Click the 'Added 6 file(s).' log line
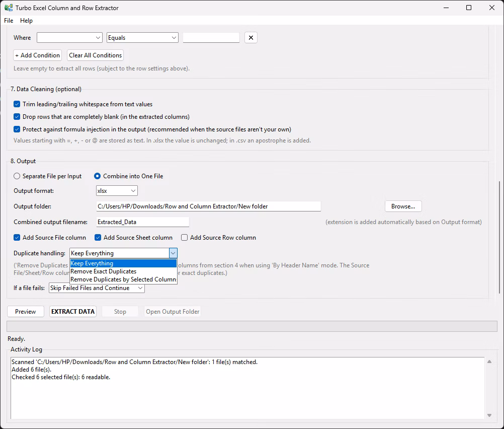The image size is (504, 429). point(32,370)
